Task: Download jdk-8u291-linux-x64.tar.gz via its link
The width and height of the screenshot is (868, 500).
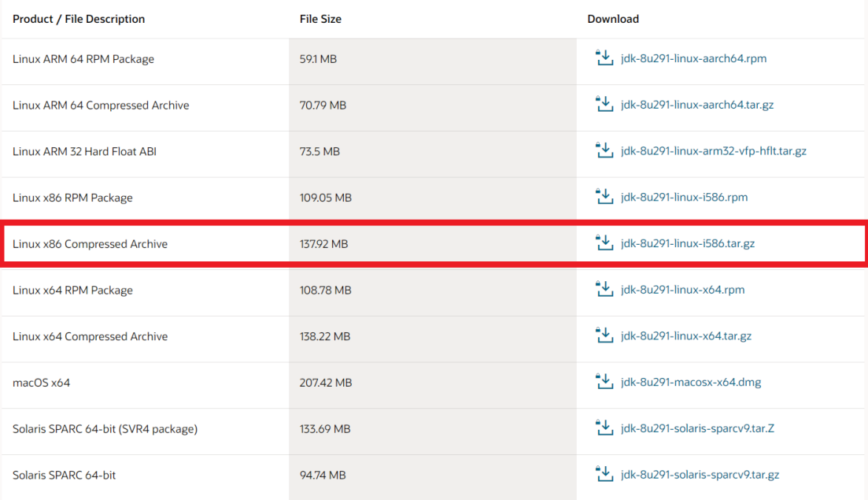Action: tap(686, 336)
